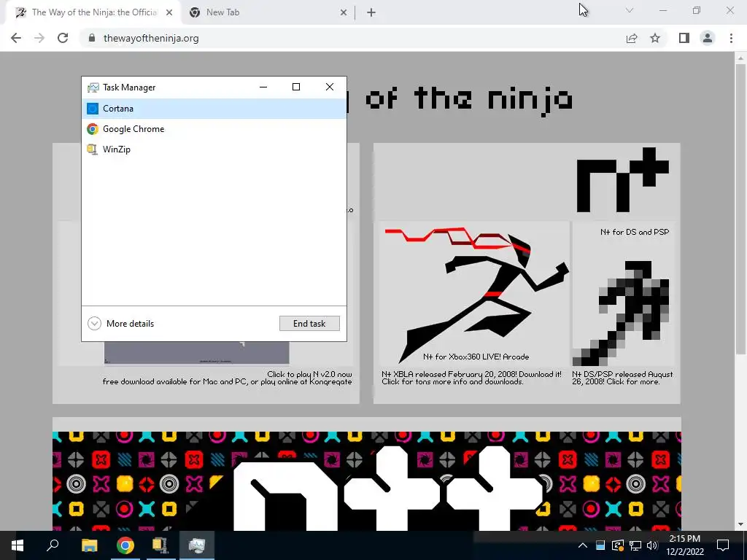Open a new browser tab with plus button
The width and height of the screenshot is (747, 560).
(x=371, y=13)
